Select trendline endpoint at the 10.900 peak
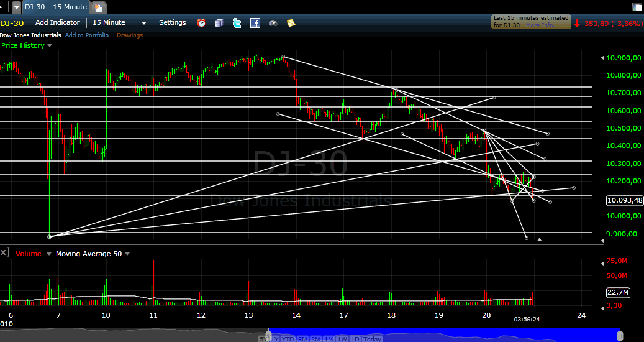 pyautogui.click(x=283, y=57)
